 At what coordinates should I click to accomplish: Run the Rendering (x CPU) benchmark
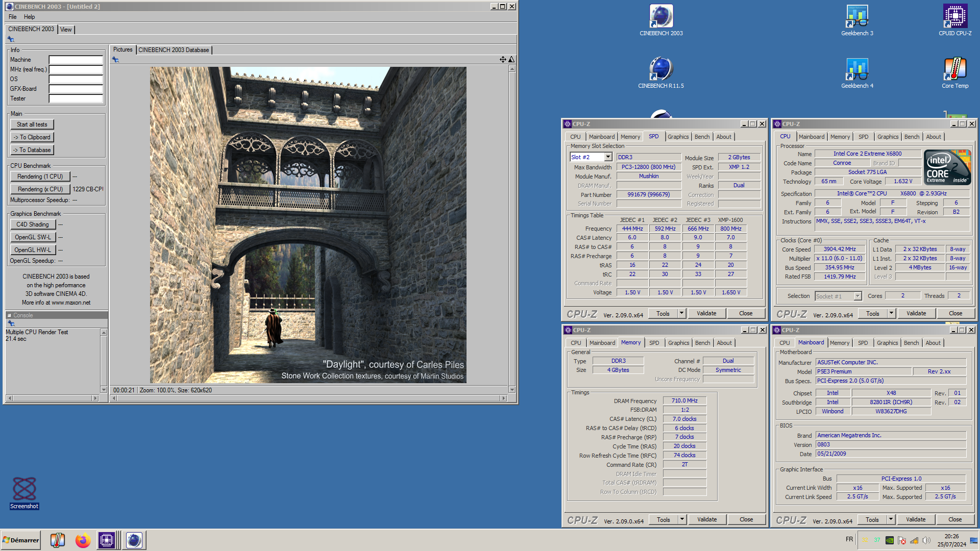(40, 189)
